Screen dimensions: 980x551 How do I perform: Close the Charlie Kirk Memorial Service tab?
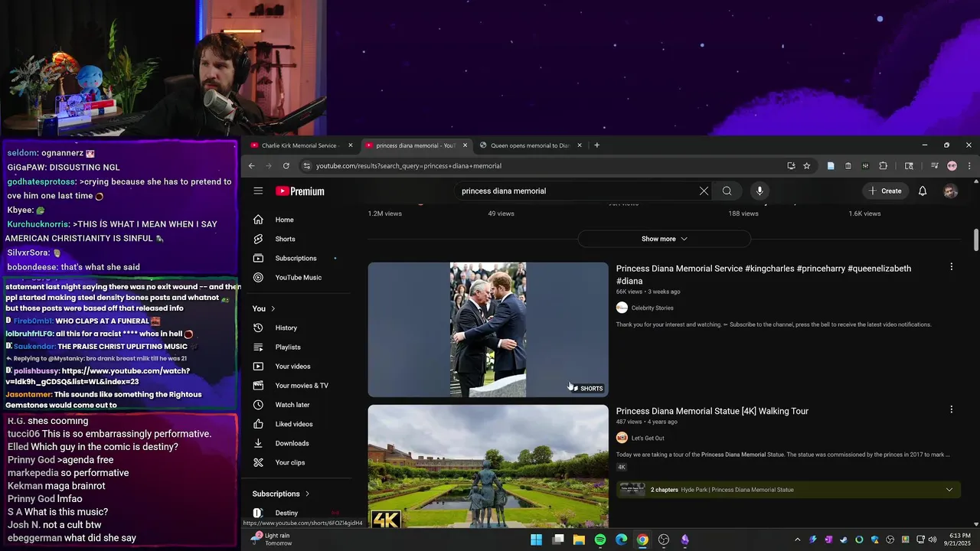pyautogui.click(x=350, y=145)
